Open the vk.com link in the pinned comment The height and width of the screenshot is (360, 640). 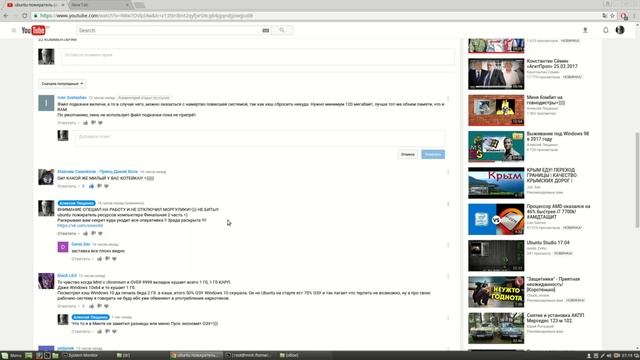click(80, 225)
